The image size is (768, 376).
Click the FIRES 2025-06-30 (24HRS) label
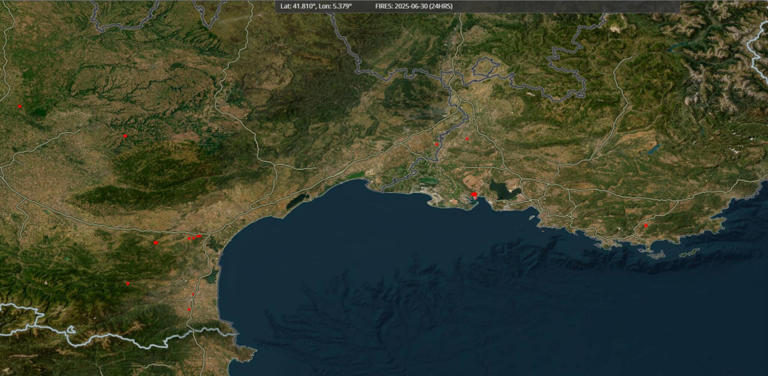(x=414, y=6)
